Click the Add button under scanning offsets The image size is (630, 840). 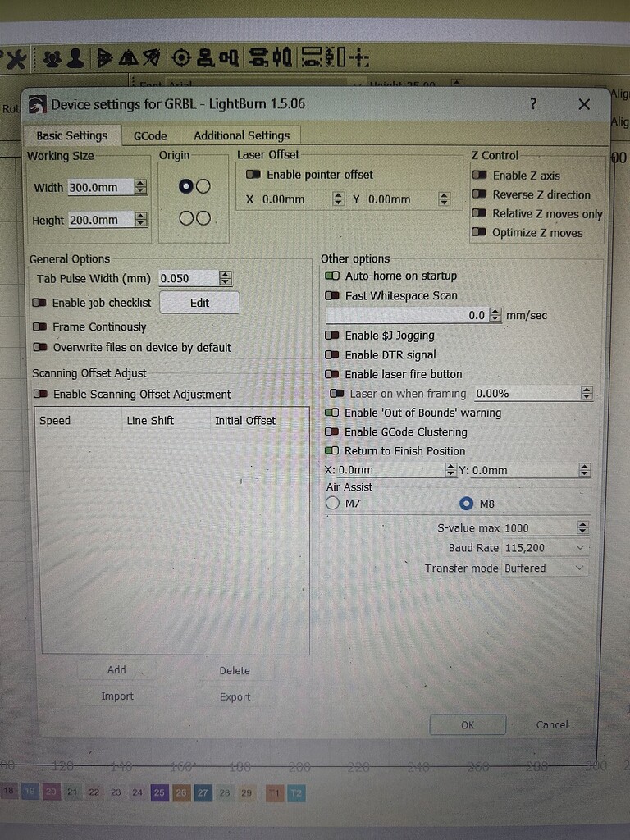[x=116, y=670]
